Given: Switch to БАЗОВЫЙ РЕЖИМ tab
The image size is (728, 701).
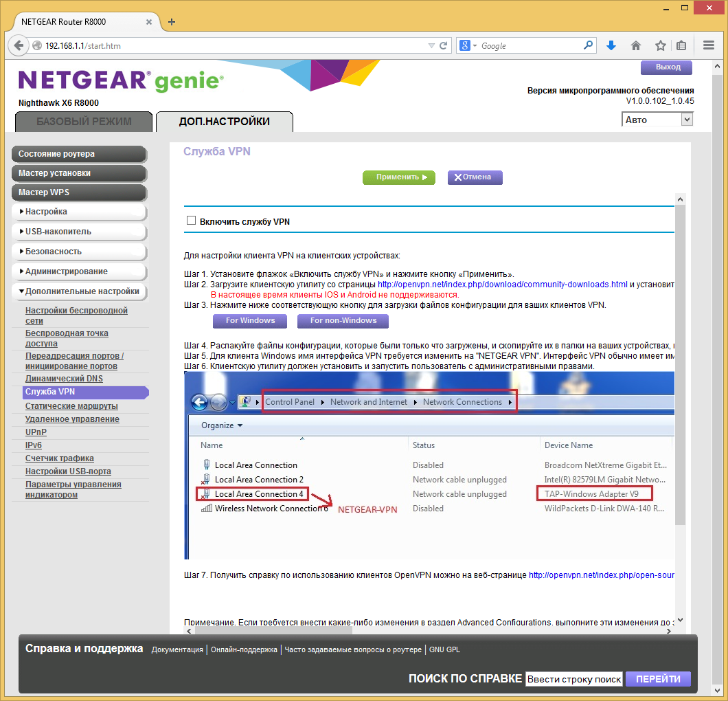Looking at the screenshot, I should tap(84, 122).
